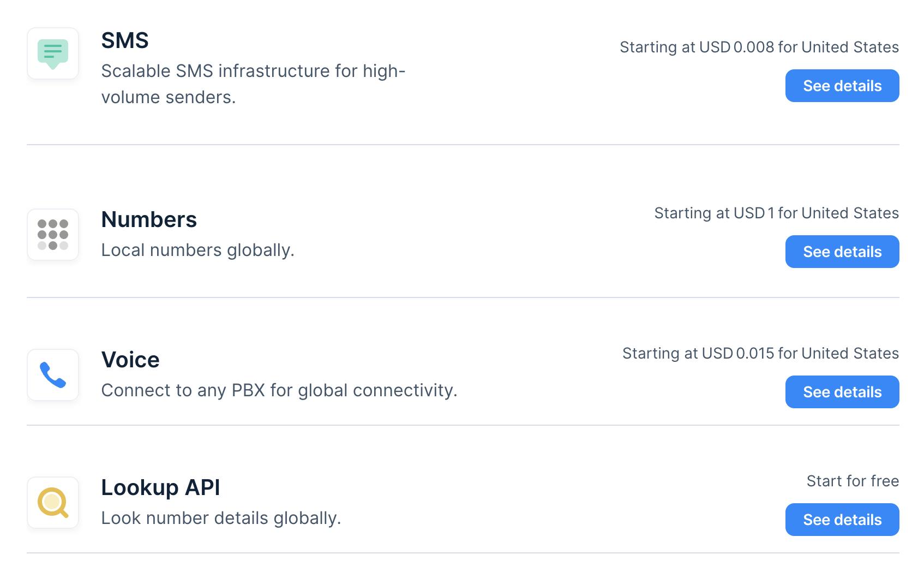Select the Lookup API title
The height and width of the screenshot is (572, 924).
(160, 487)
